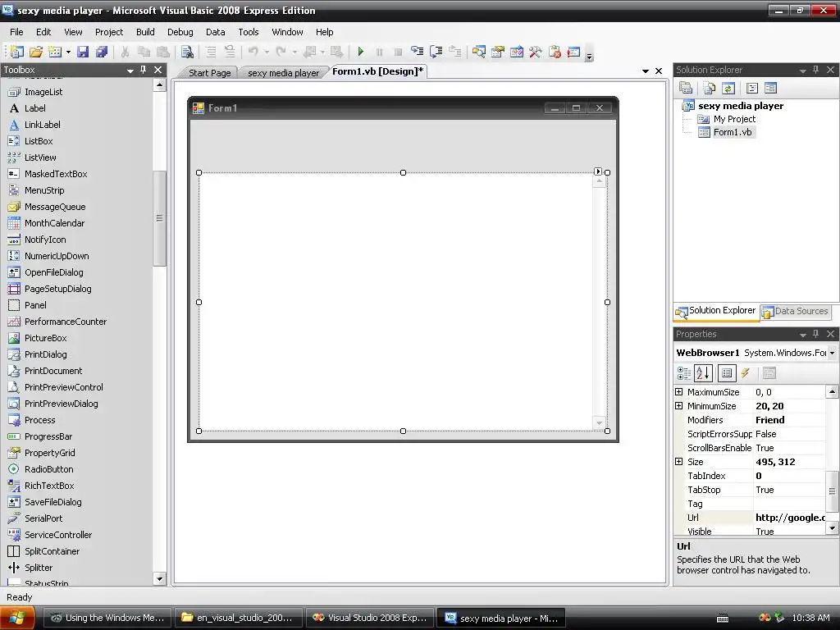Click the New Project toolbar icon

point(16,52)
